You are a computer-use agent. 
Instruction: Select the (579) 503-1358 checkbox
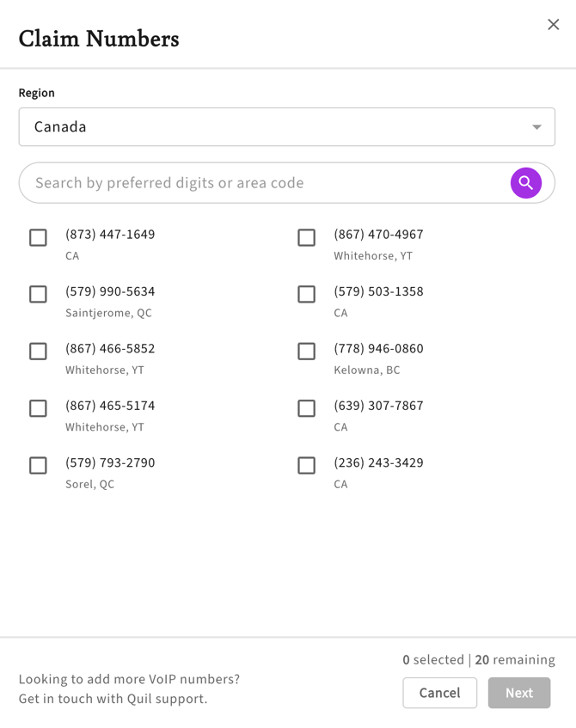point(306,294)
